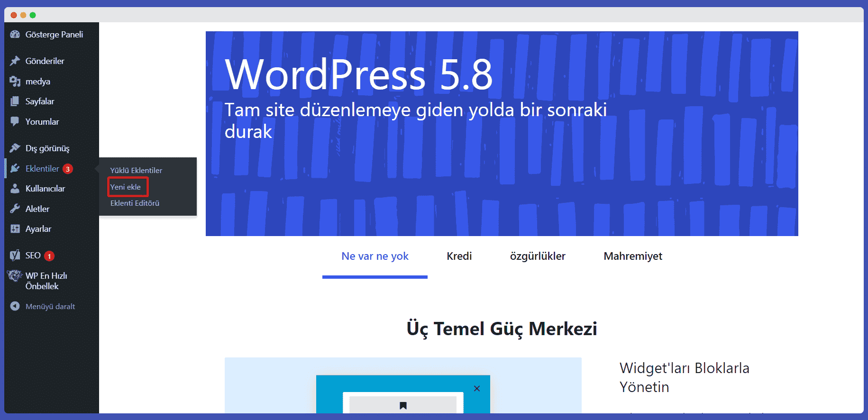The image size is (868, 420).
Task: Click the WP En Hızlı Önbellek cheetah icon
Action: pos(15,276)
